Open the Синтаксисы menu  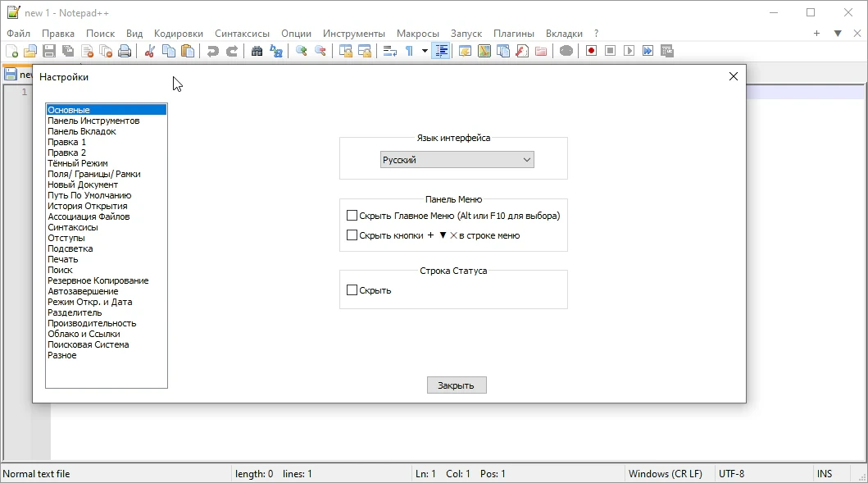coord(242,34)
